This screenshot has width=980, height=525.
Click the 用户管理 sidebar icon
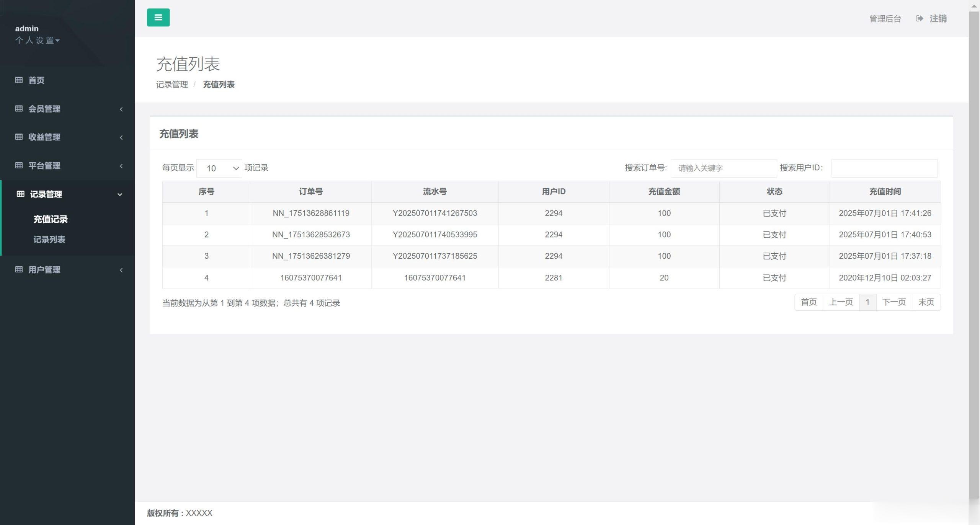19,270
